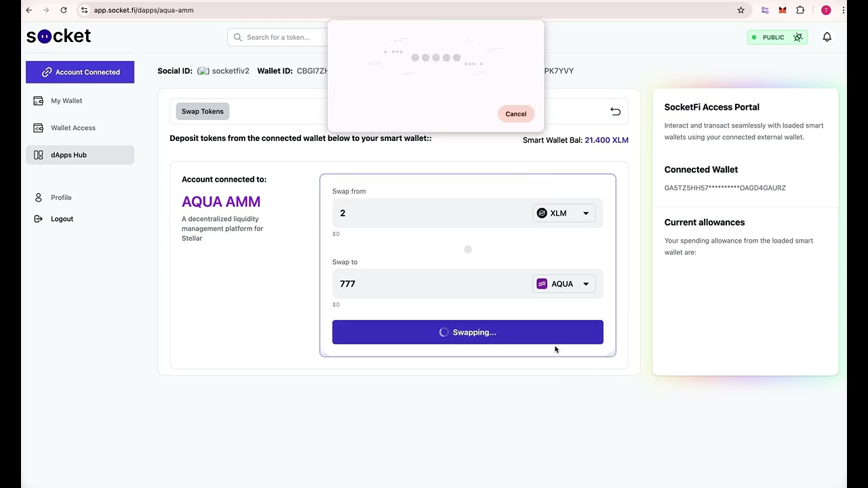This screenshot has height=488, width=868.
Task: Click the browser back arrow
Action: [28, 10]
